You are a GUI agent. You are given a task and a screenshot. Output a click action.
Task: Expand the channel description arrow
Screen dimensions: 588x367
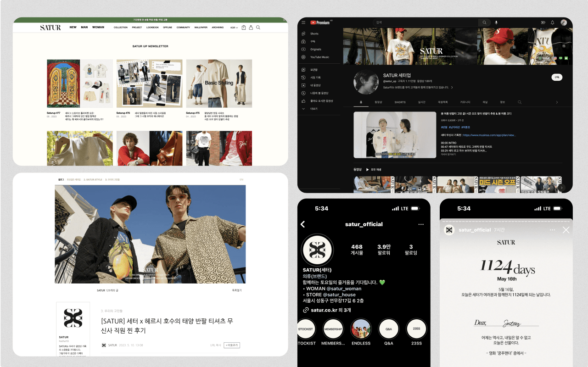[x=452, y=87]
